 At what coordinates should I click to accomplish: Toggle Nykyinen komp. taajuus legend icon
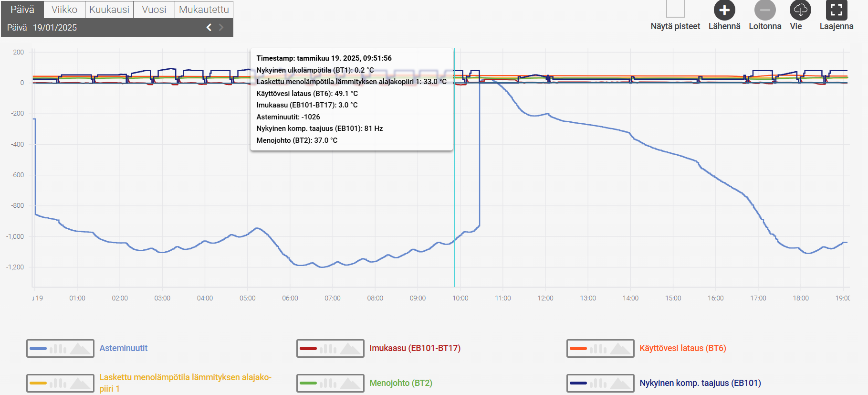tap(600, 383)
